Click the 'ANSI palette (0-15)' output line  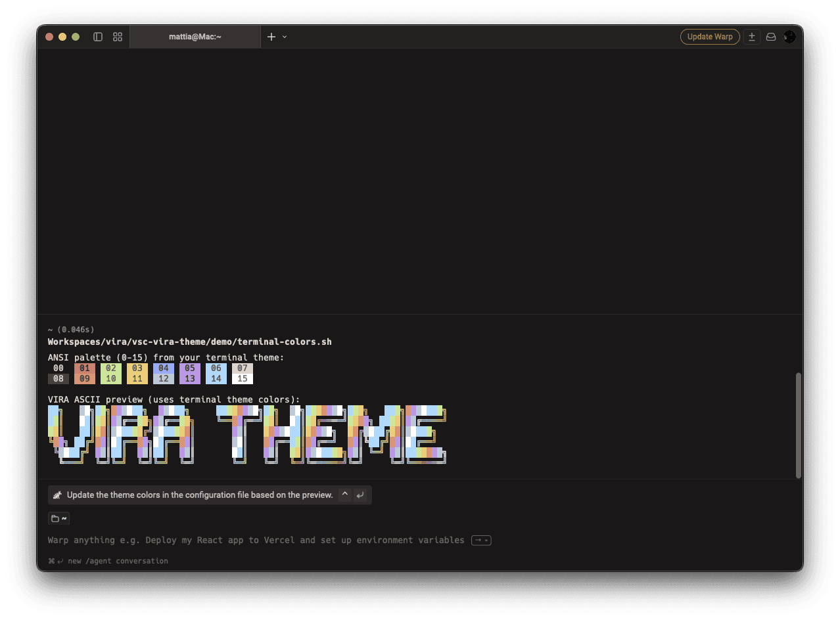point(166,358)
